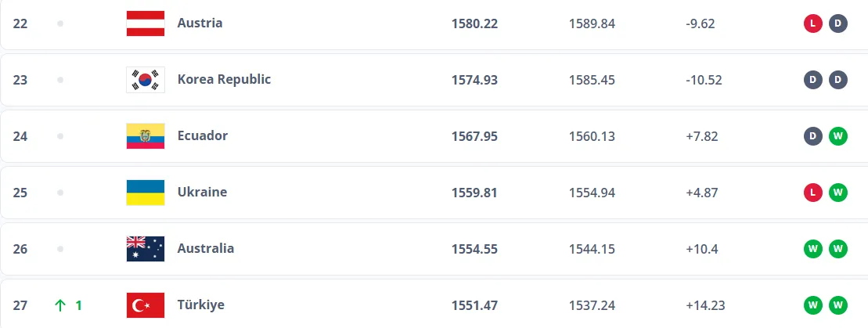Viewport: 868px width, 328px height.
Task: Click Ukraine's red L loss badge
Action: coord(812,193)
